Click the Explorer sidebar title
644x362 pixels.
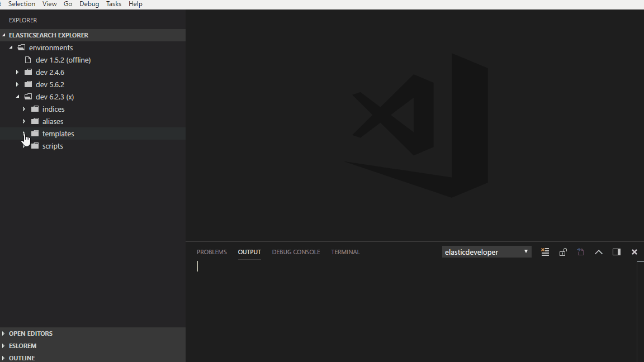[x=23, y=20]
